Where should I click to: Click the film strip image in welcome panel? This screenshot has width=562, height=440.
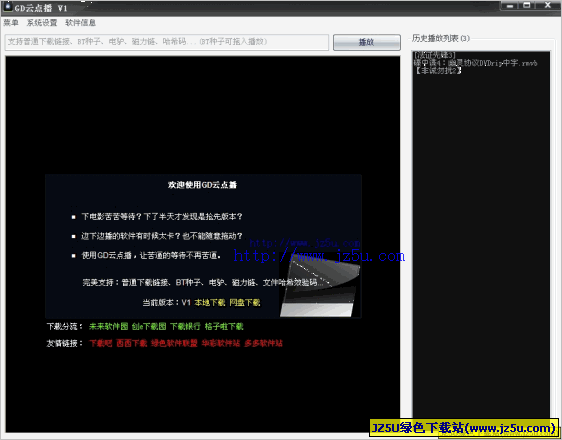tap(320, 286)
